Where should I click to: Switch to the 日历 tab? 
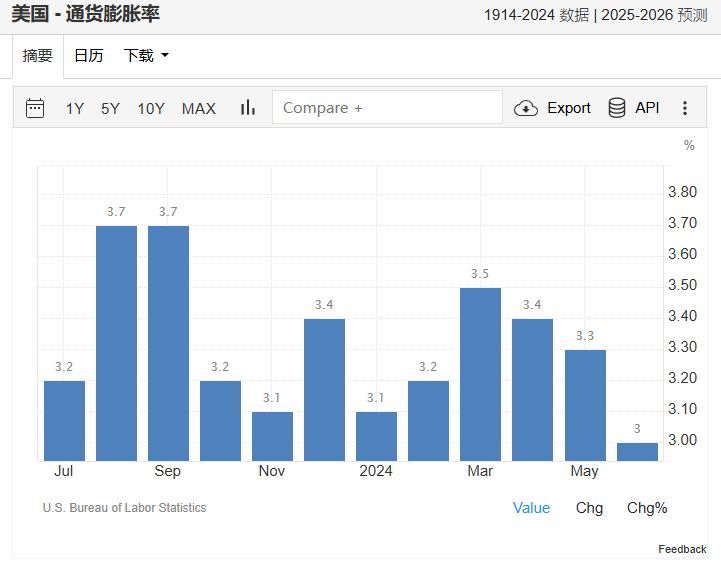[89, 56]
